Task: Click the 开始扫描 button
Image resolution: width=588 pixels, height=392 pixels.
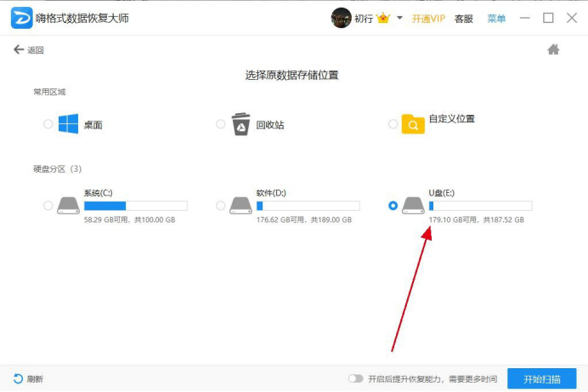Action: point(542,379)
